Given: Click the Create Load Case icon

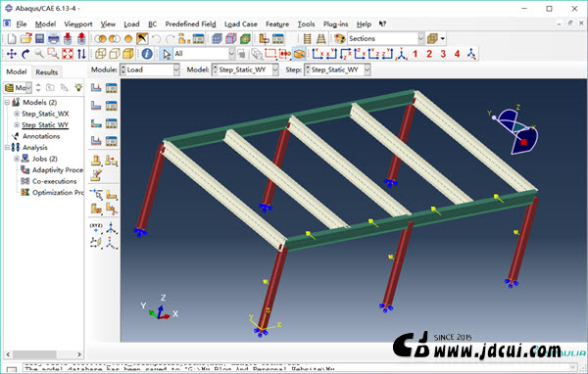Looking at the screenshot, I should (x=96, y=141).
